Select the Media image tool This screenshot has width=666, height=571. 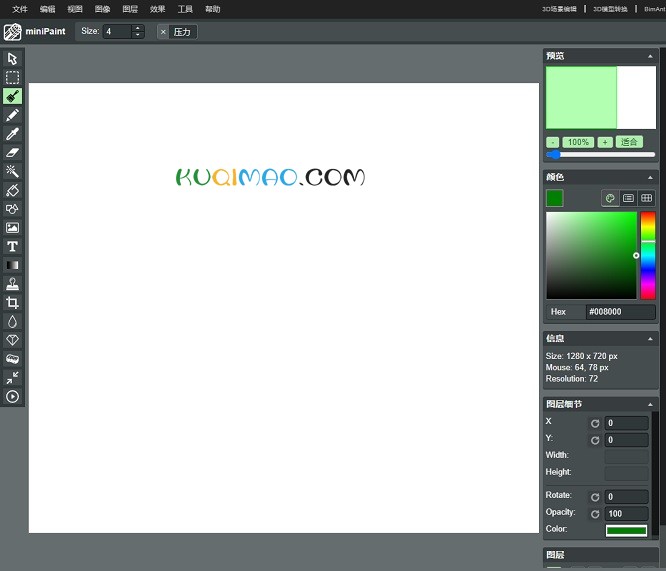pyautogui.click(x=12, y=228)
